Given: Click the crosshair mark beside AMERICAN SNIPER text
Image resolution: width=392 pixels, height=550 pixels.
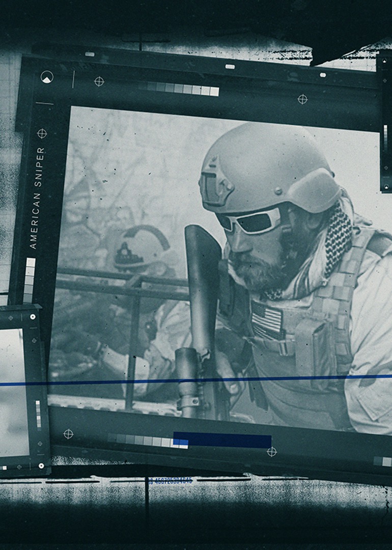Looking at the screenshot, I should click(42, 133).
